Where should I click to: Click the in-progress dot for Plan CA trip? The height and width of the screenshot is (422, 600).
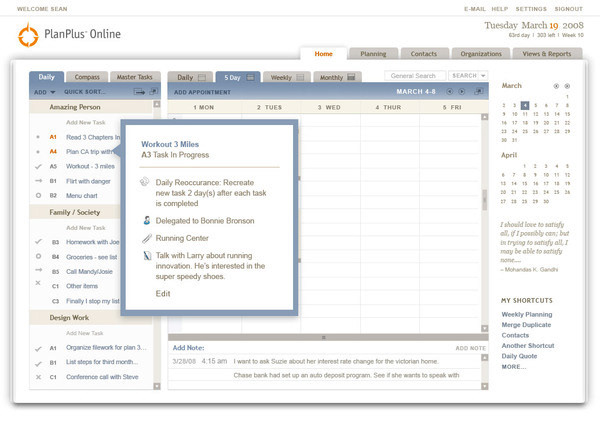[x=38, y=152]
